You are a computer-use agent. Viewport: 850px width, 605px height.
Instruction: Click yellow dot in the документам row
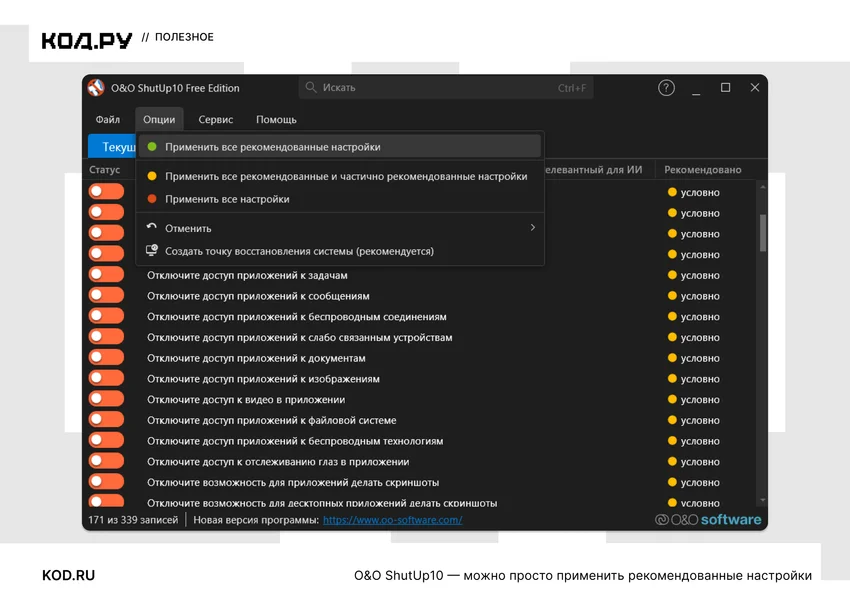[x=672, y=358]
